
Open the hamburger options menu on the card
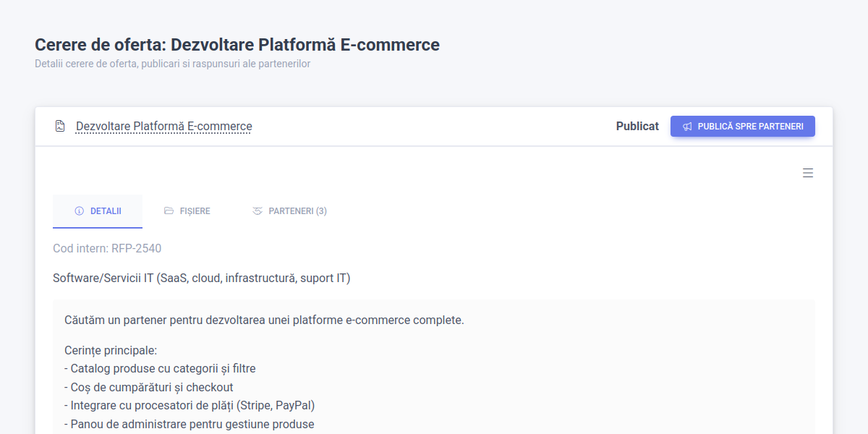[808, 173]
